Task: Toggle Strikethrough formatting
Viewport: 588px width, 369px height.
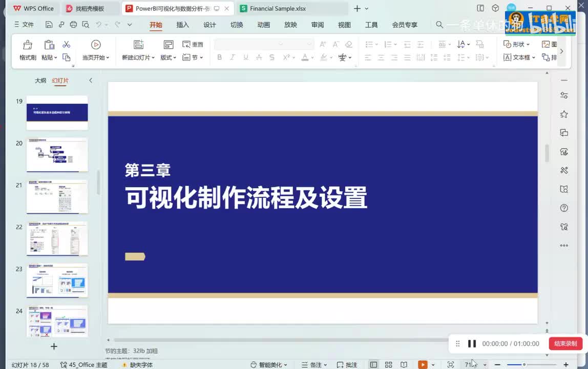Action: point(259,57)
